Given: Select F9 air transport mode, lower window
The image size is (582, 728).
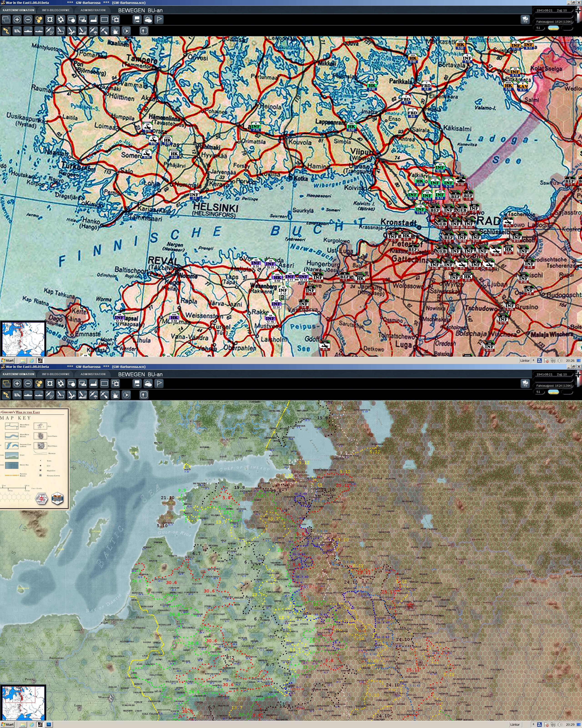Looking at the screenshot, I should click(x=93, y=395).
